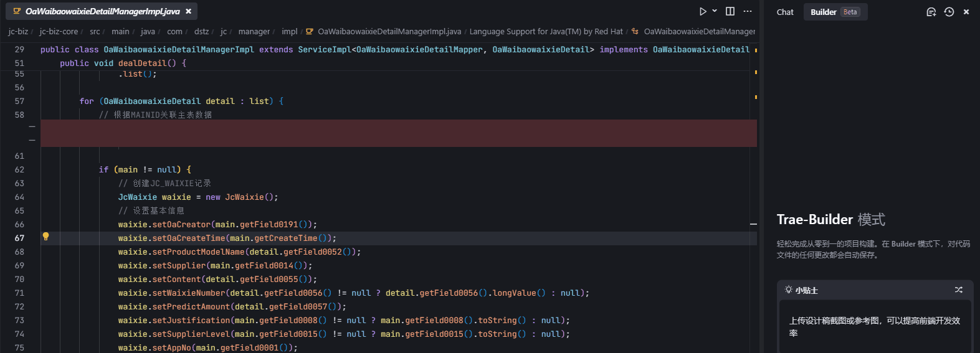Split the editor with layout icon

(x=730, y=11)
